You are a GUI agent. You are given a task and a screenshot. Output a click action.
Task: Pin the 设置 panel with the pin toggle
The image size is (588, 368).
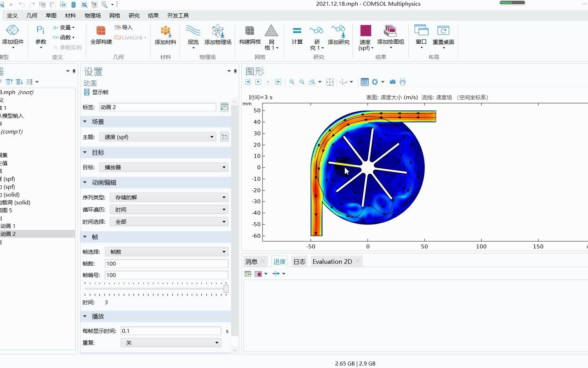coord(235,71)
